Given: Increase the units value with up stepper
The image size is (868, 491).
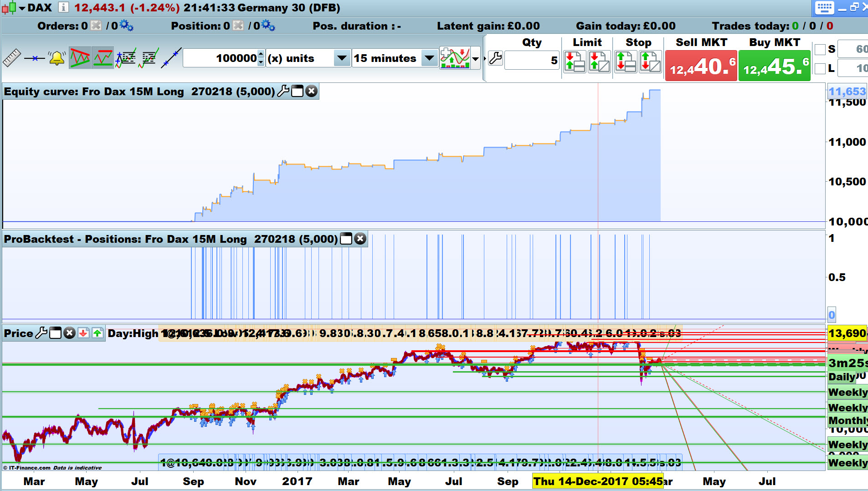Looking at the screenshot, I should click(x=261, y=54).
